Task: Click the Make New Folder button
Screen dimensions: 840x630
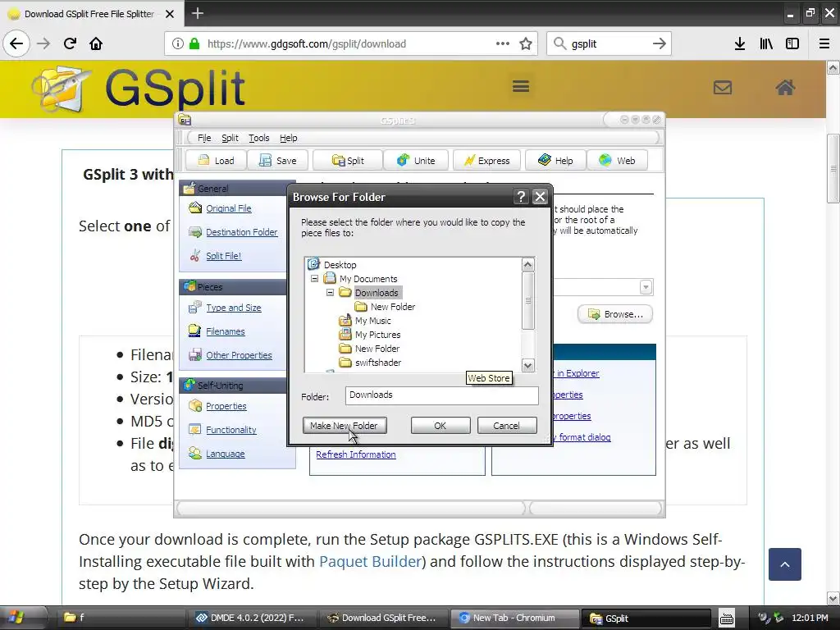Action: 344,426
